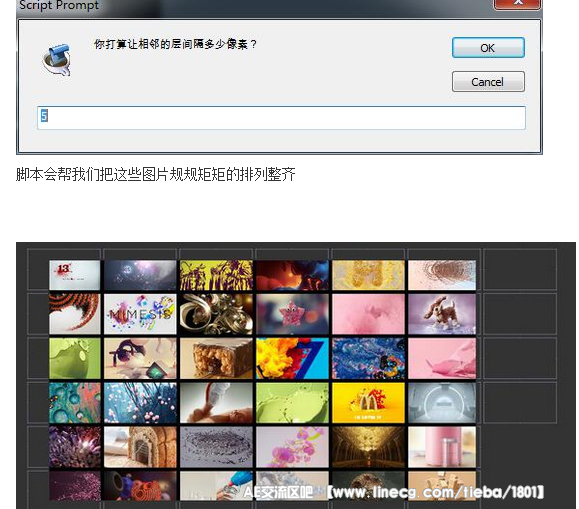Select the blue branches with pink blossoms thumbnail

click(x=140, y=403)
